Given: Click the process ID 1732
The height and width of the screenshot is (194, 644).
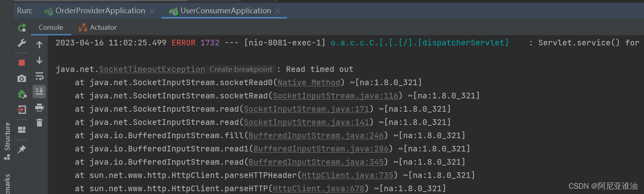Looking at the screenshot, I should point(210,43).
